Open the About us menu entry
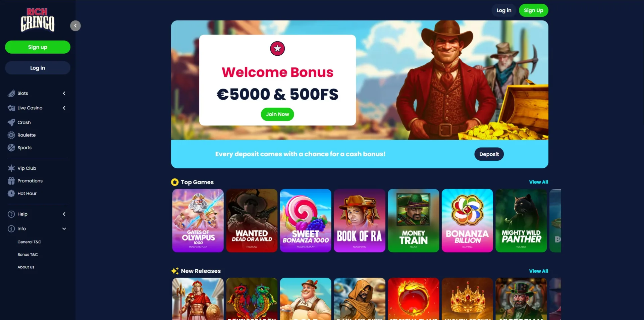The width and height of the screenshot is (644, 320). [26, 267]
